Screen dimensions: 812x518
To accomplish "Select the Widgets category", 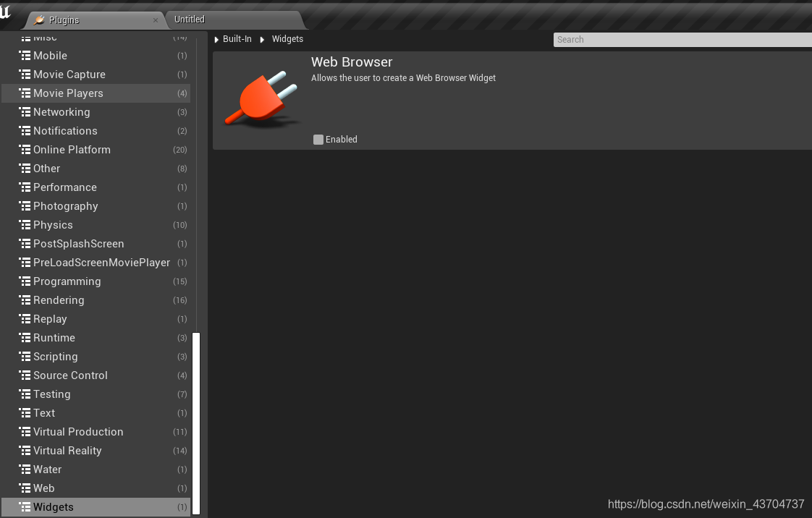I will click(96, 506).
